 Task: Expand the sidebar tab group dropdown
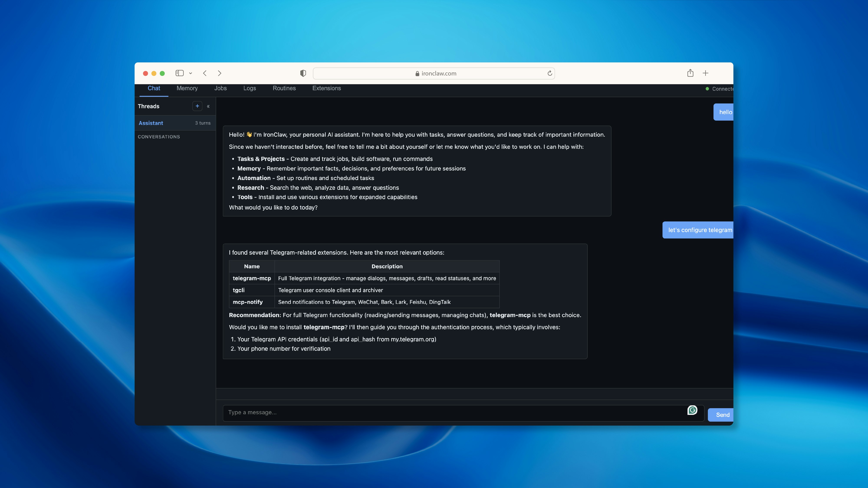190,74
